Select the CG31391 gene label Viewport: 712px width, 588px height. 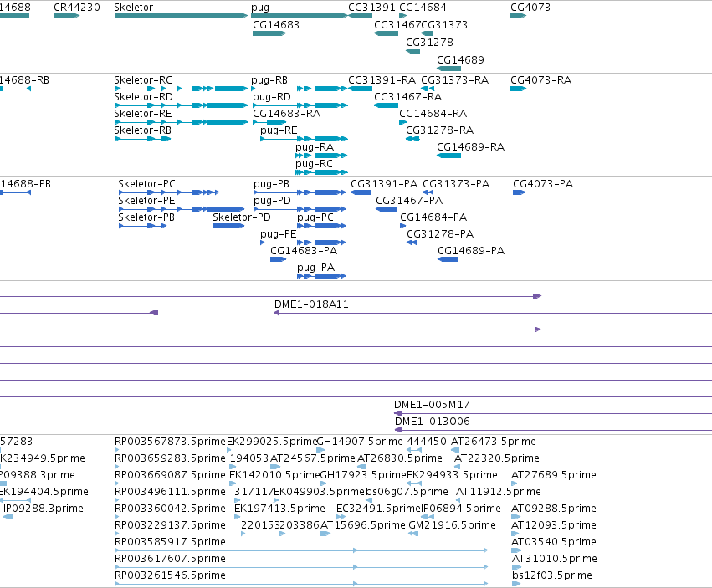tap(371, 8)
